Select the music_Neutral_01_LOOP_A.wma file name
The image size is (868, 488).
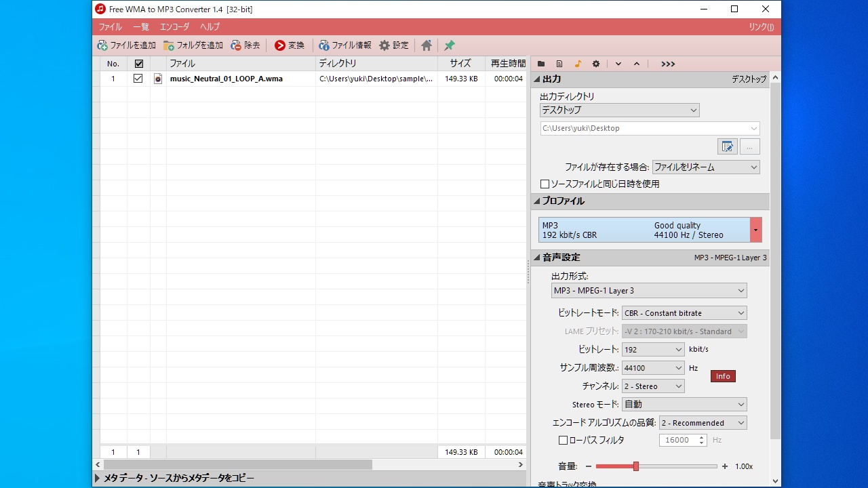point(226,79)
